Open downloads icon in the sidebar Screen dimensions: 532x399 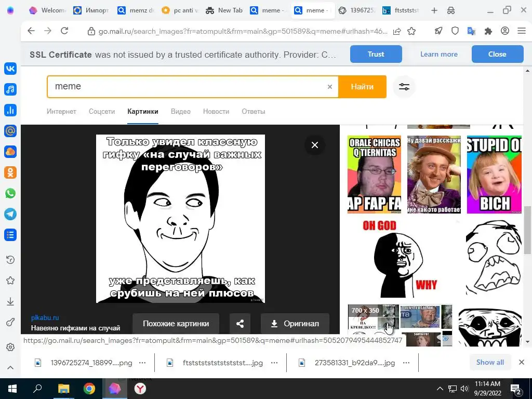[x=10, y=301]
